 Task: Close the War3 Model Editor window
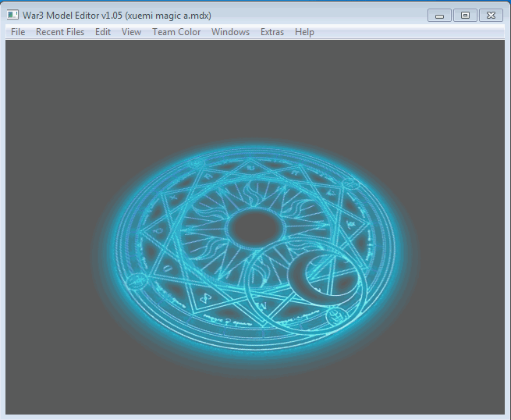[x=491, y=16]
